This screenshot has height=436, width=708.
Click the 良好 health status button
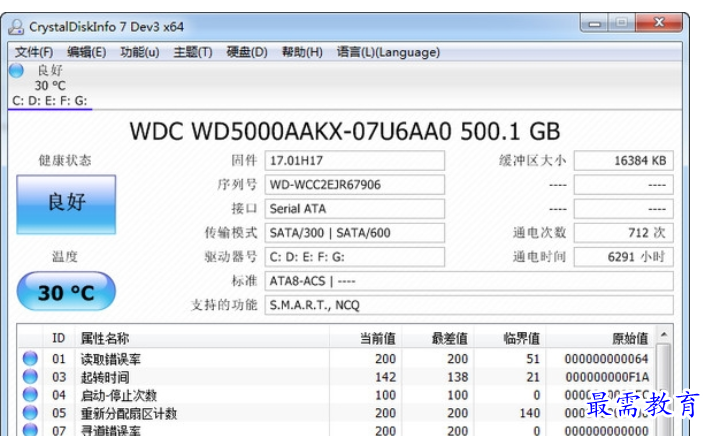(66, 204)
